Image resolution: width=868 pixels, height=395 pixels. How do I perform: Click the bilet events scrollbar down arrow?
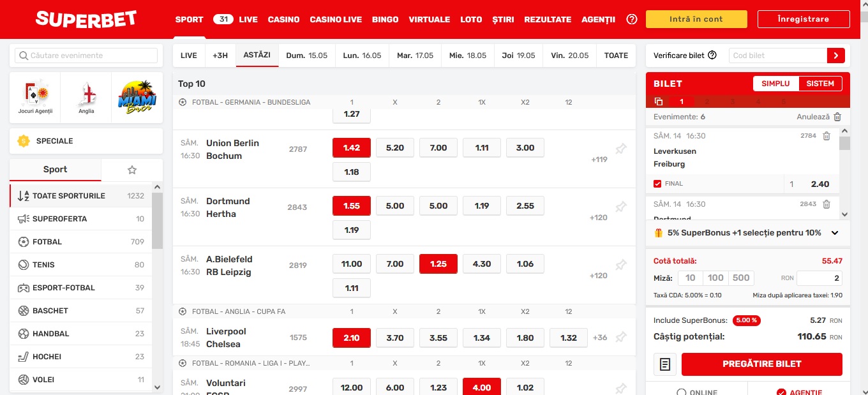point(844,214)
